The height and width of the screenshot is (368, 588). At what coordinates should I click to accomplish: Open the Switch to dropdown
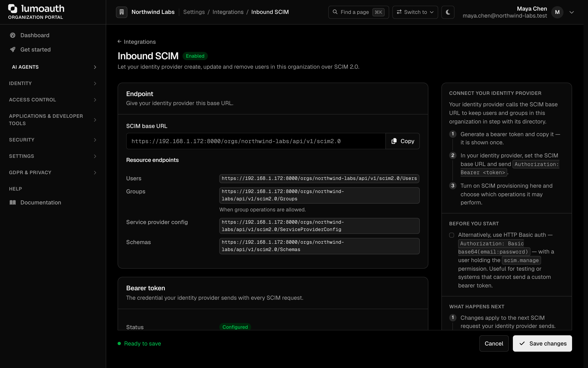pos(415,12)
